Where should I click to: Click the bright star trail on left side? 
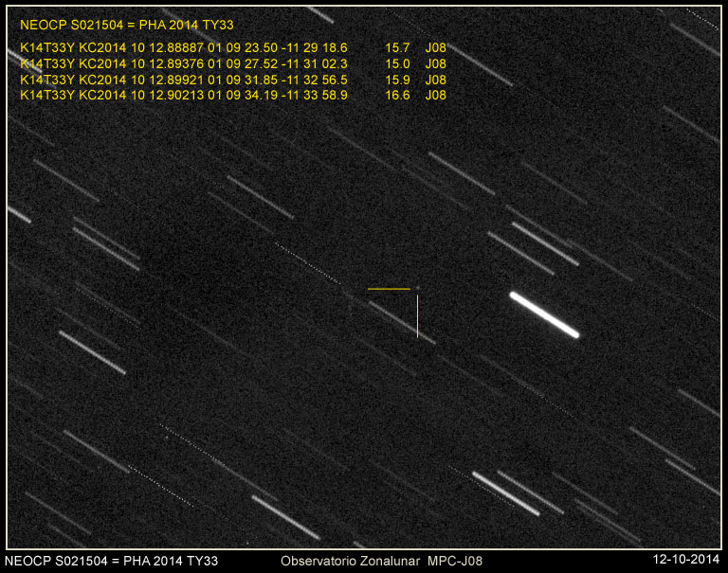click(x=92, y=352)
